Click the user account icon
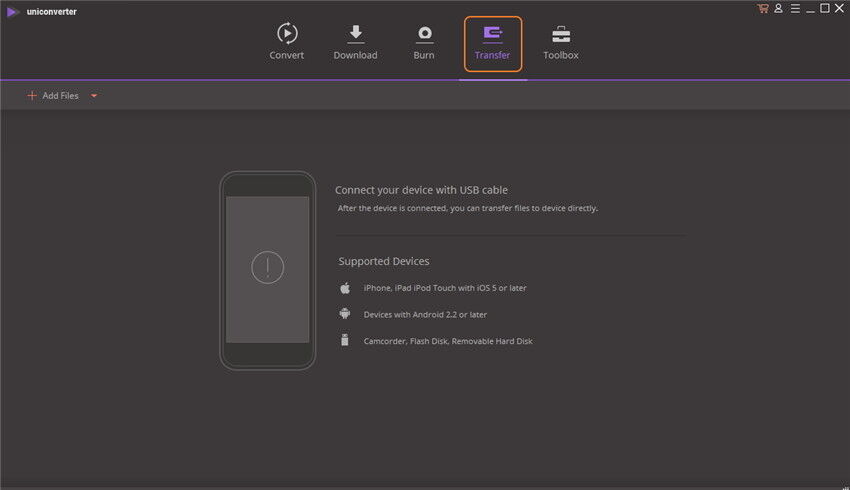Viewport: 850px width, 490px height. (778, 8)
